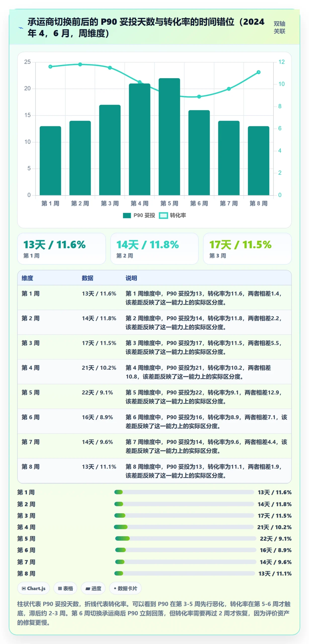Click the 第 8 周 bar in the chart
This screenshot has width=309, height=644.
[258, 160]
